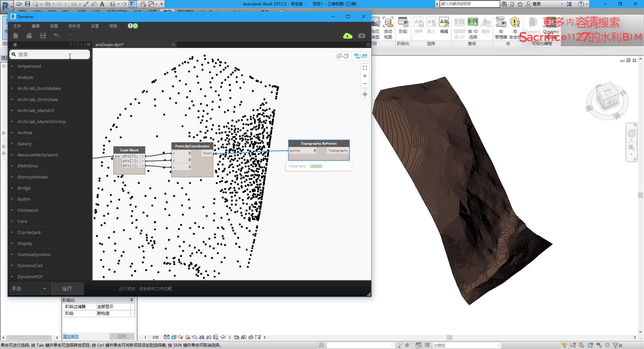Open the properties help link

coord(71,337)
